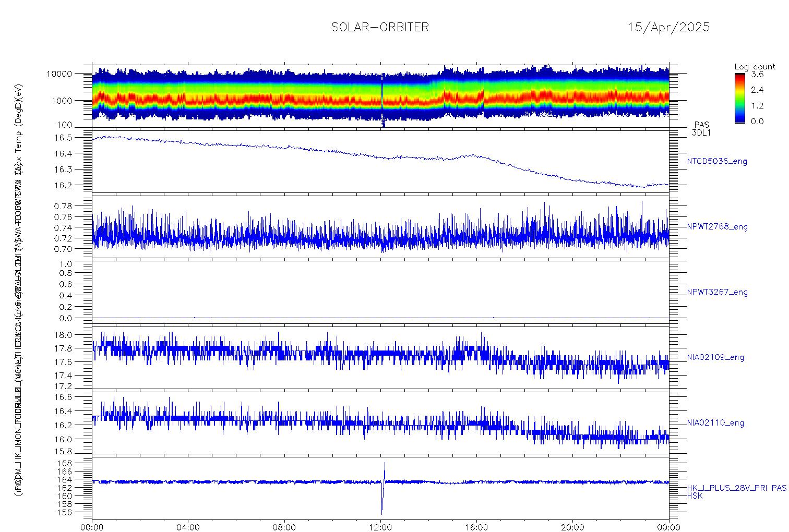Click the 'Log count' colorbar title

click(x=755, y=67)
